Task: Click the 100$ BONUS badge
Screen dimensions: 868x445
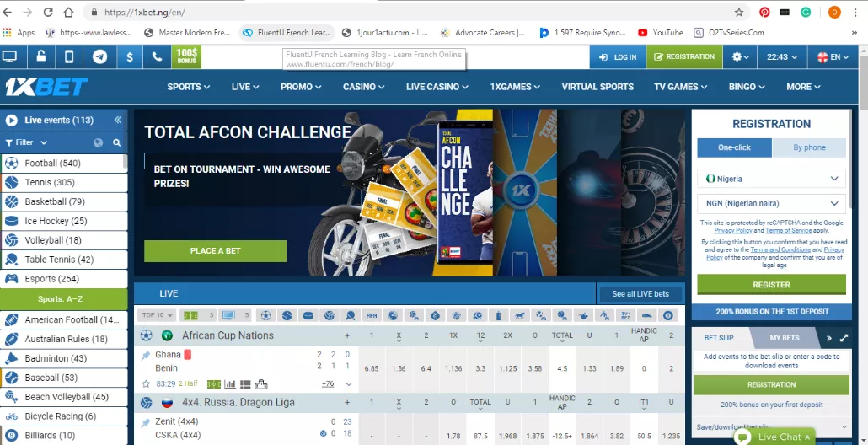Action: click(186, 56)
